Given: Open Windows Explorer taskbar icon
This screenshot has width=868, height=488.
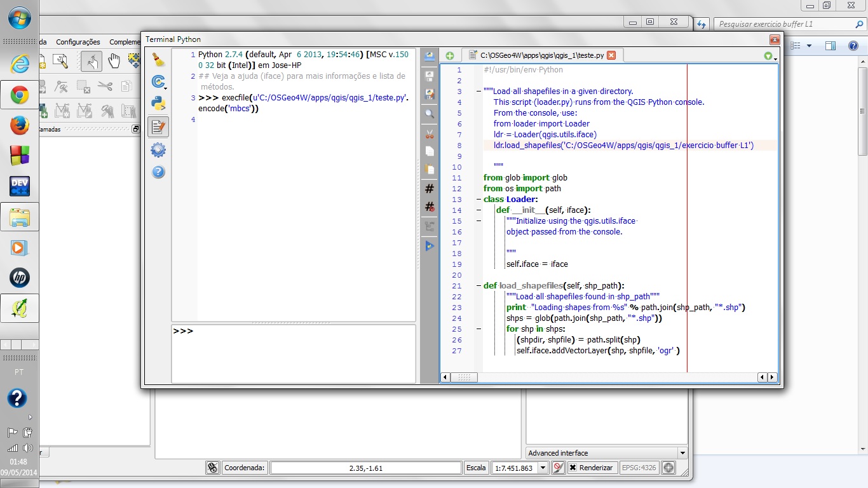Looking at the screenshot, I should pos(19,217).
